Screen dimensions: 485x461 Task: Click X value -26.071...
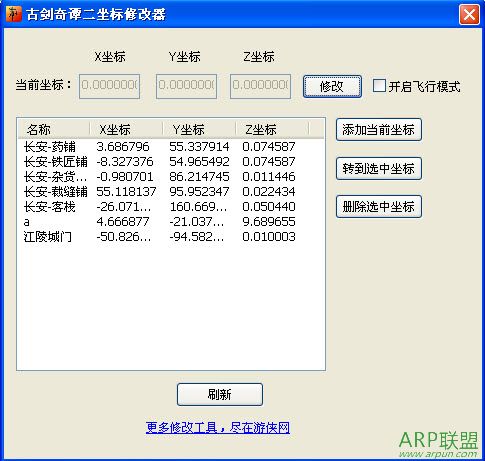[x=124, y=207]
